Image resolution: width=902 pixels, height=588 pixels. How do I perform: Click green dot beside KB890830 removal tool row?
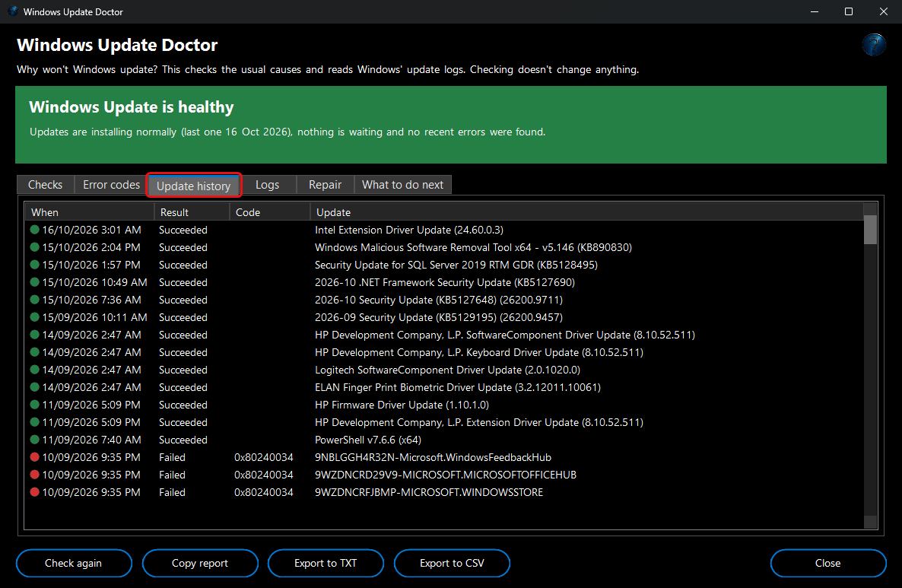[x=34, y=246]
